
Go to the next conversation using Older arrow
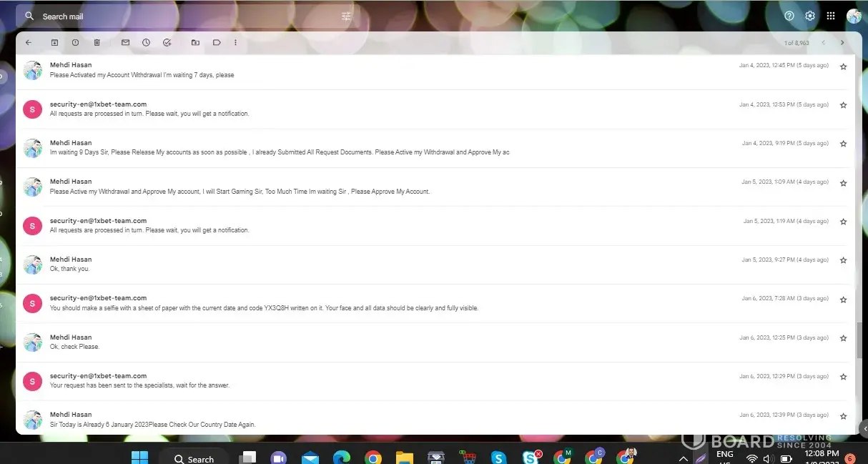tap(842, 43)
